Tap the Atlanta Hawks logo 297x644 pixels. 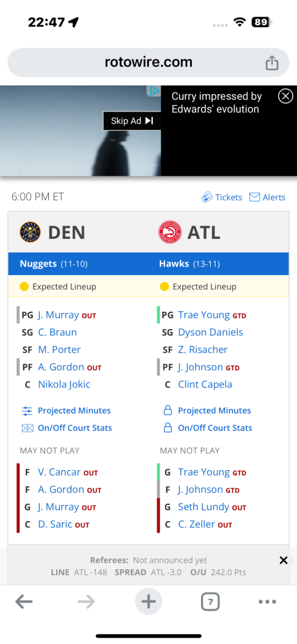coord(169,232)
